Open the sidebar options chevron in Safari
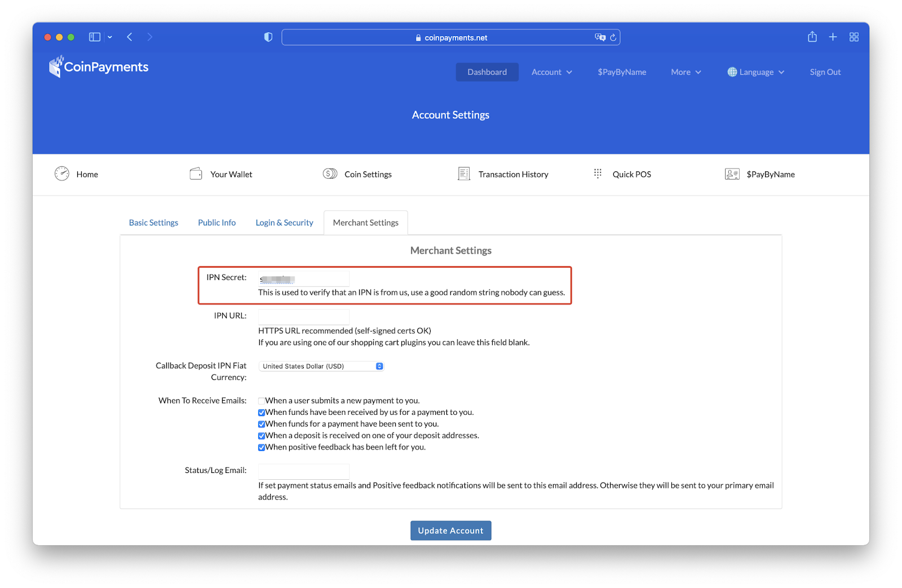The width and height of the screenshot is (902, 588). 110,37
